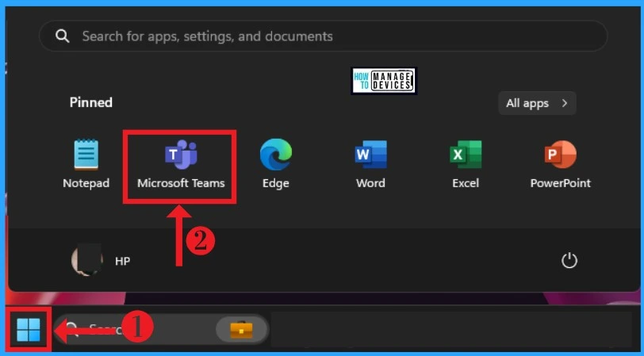Image resolution: width=644 pixels, height=356 pixels.
Task: Click the Windows Start button
Action: [x=29, y=329]
